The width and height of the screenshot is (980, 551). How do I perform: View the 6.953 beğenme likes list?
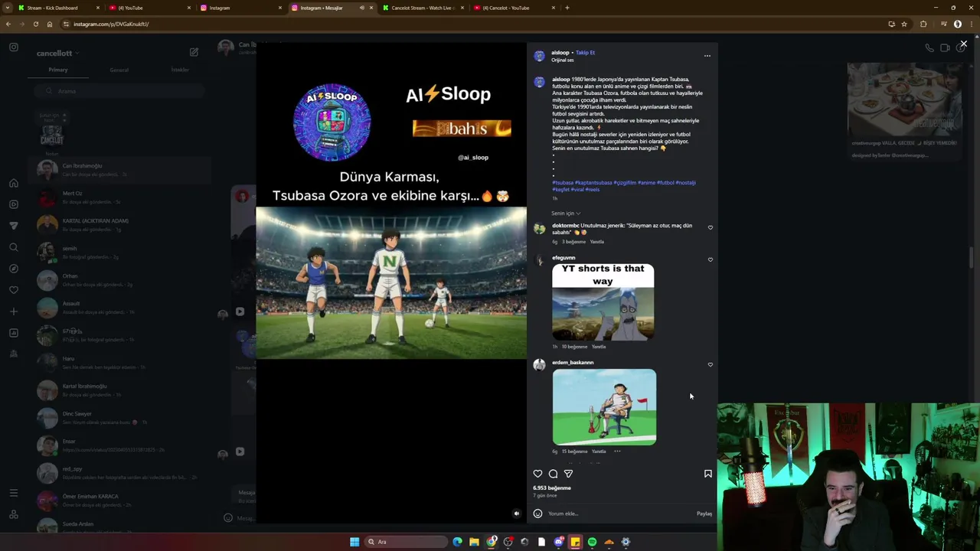point(552,487)
